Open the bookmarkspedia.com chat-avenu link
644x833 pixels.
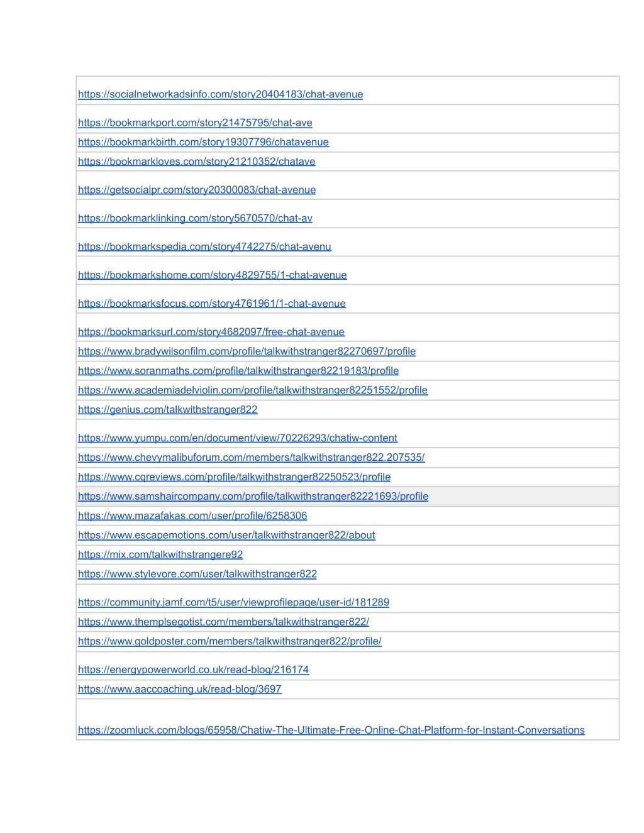pyautogui.click(x=204, y=246)
